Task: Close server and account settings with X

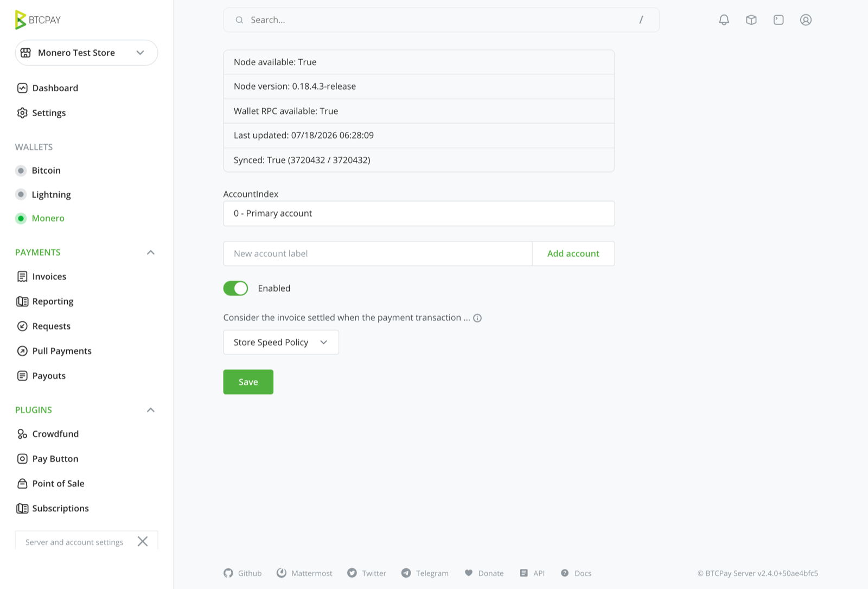Action: pos(143,541)
